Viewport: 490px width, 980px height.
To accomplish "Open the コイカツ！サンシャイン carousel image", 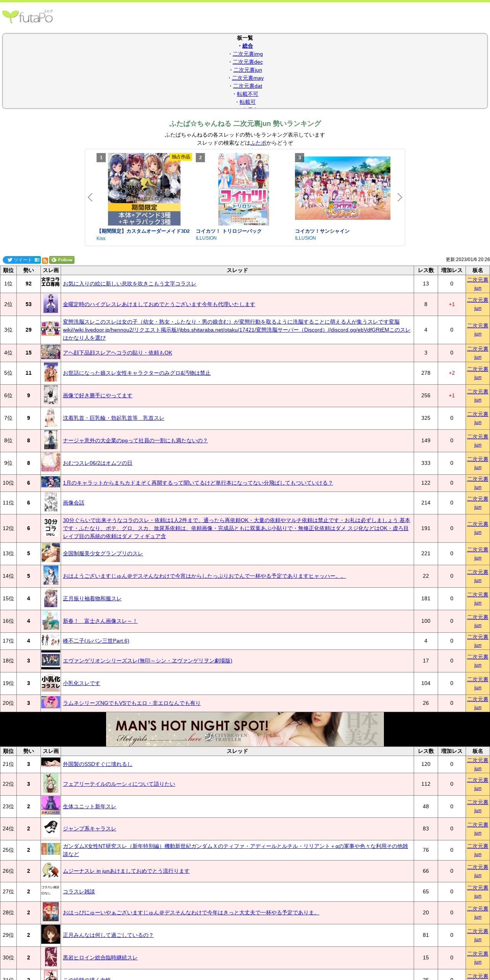I will coord(343,188).
